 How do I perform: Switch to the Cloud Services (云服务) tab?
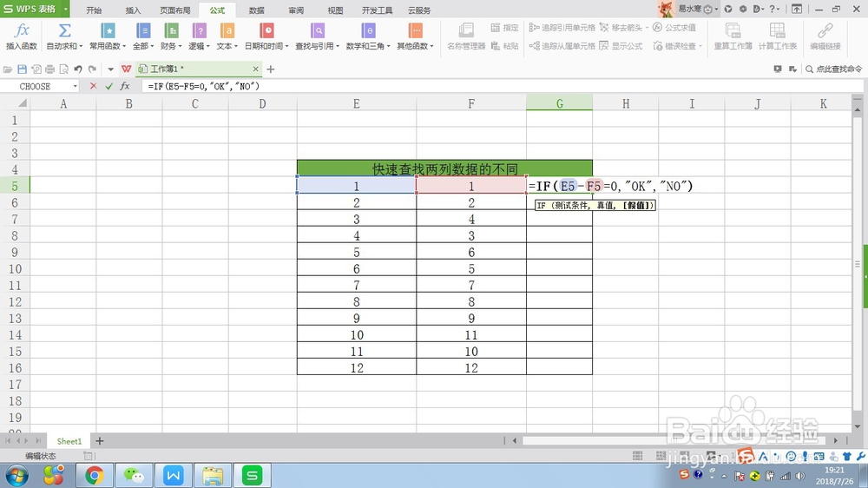pos(419,10)
